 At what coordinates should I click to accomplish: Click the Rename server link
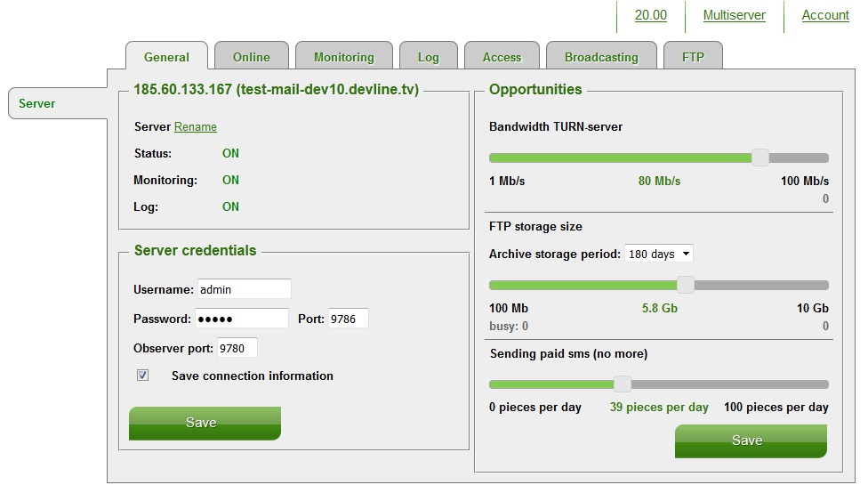pos(196,127)
